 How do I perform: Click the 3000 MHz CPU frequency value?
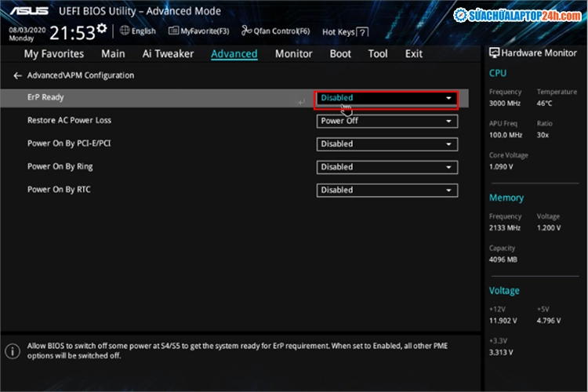point(504,103)
